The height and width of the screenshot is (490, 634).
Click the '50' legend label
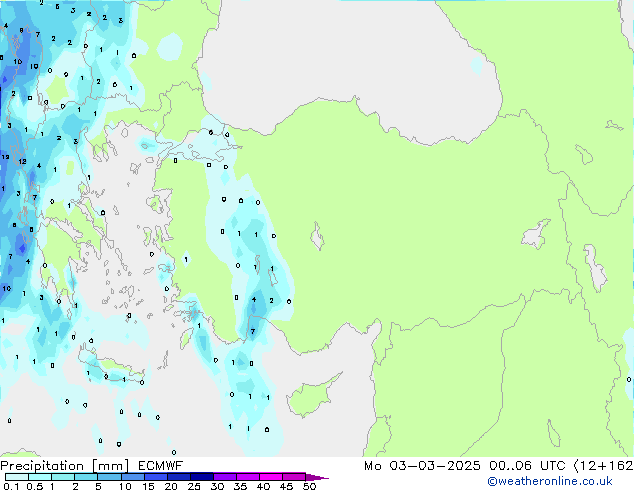point(309,486)
